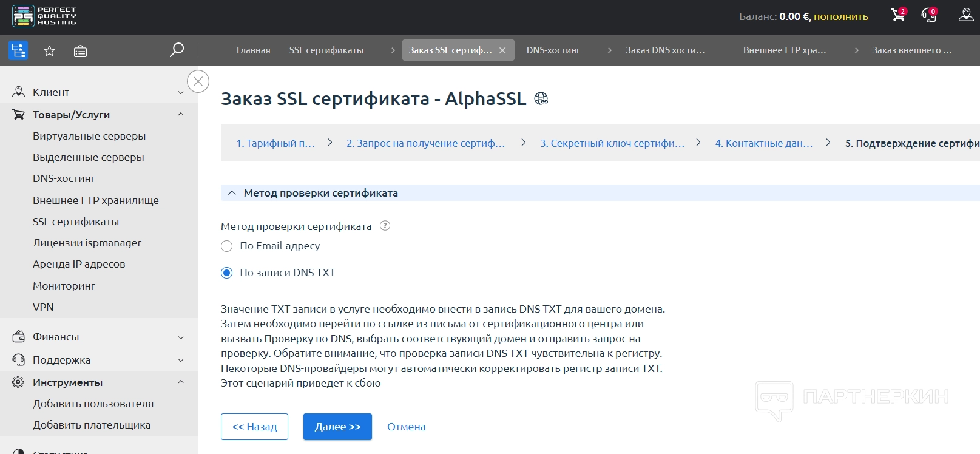The width and height of the screenshot is (980, 454).
Task: Switch to the 'DNS-хостинг' tab
Action: coord(553,50)
